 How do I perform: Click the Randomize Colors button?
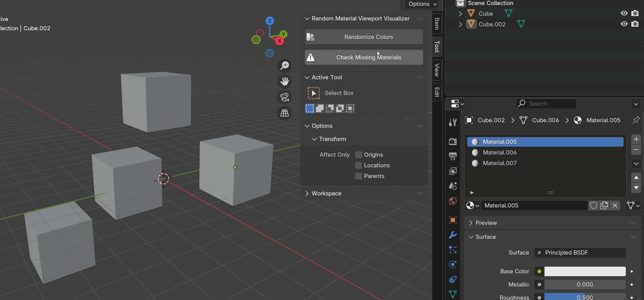point(364,37)
